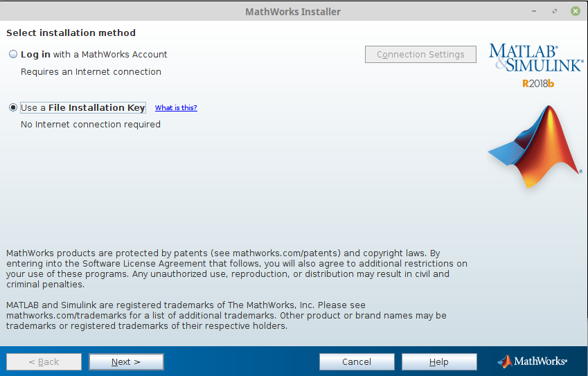Open Help for the installer
588x376 pixels.
439,362
